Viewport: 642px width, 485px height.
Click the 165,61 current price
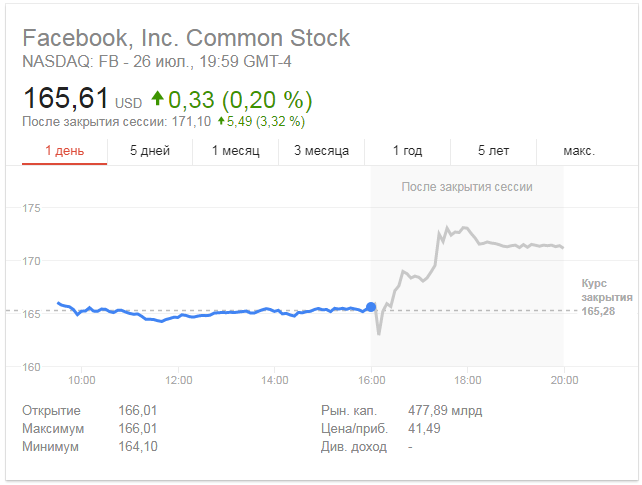coord(66,99)
